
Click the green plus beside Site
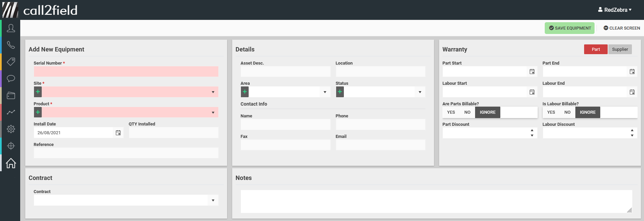[38, 92]
